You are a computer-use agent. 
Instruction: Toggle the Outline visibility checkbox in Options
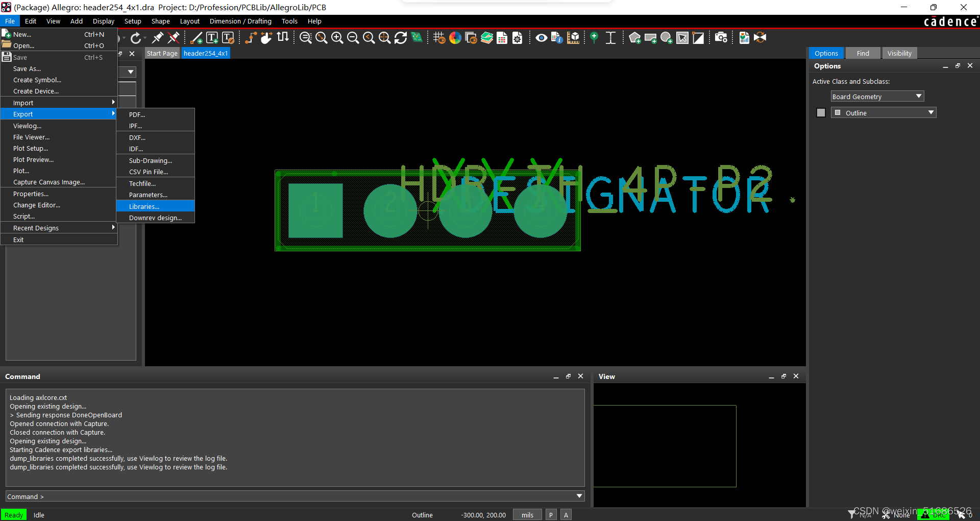838,112
